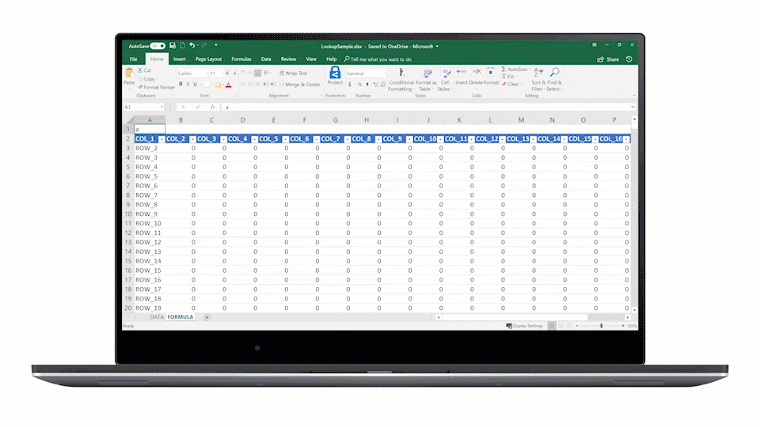Click the Merge & Center button
760x427 pixels.
click(x=298, y=85)
